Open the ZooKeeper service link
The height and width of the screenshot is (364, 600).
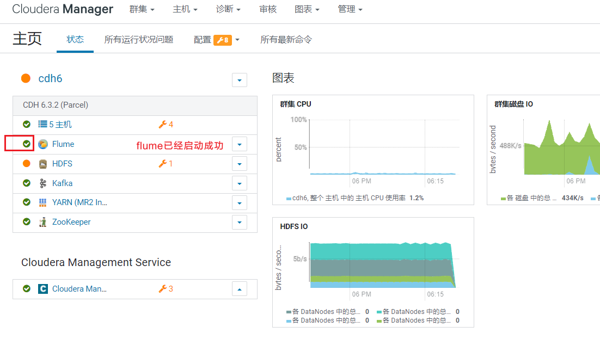click(71, 222)
